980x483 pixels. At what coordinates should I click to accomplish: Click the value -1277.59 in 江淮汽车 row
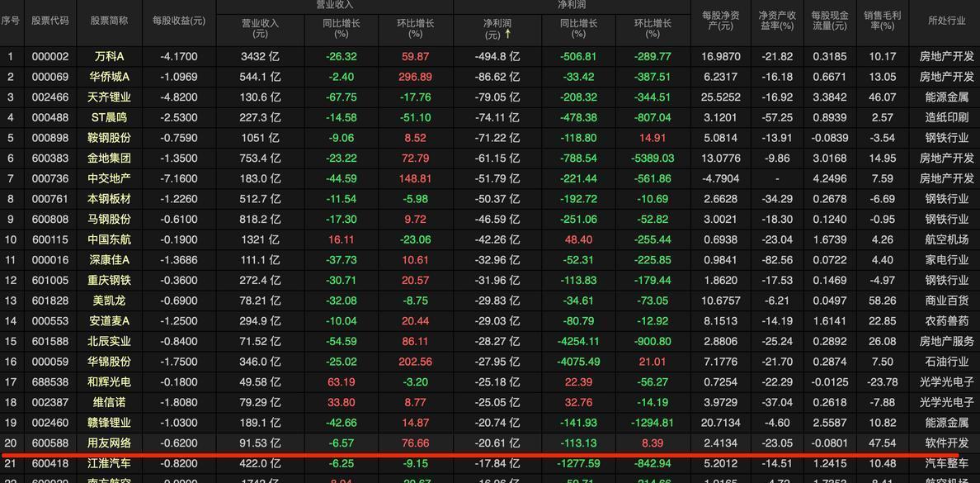point(578,464)
